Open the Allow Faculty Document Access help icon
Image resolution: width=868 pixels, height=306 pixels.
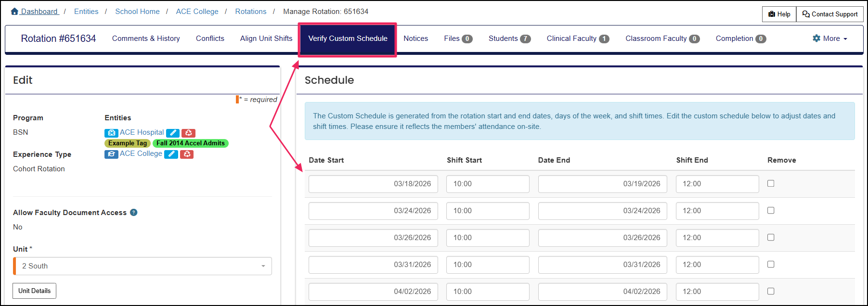134,212
